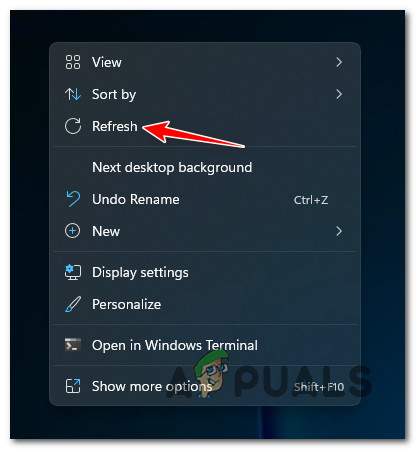Click the Sort by arrows icon

tap(73, 94)
